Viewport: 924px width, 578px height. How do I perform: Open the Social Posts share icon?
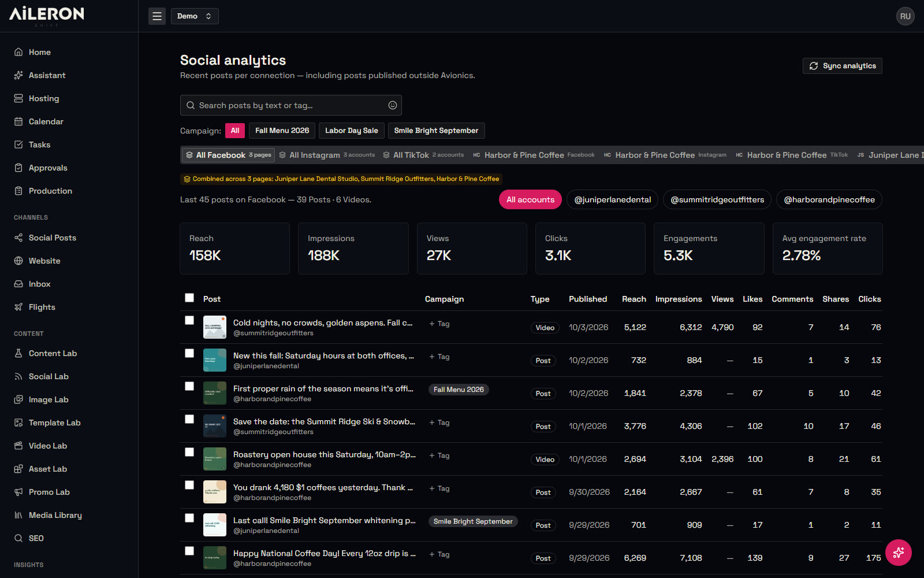[x=18, y=238]
